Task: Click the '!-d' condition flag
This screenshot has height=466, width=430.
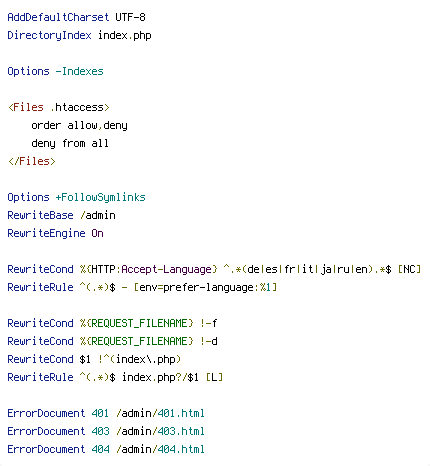Action: point(209,341)
